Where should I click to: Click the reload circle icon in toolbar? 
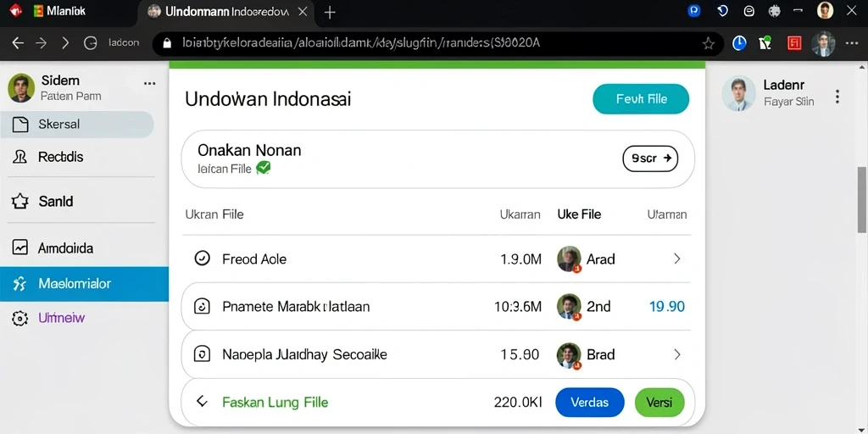coord(90,43)
